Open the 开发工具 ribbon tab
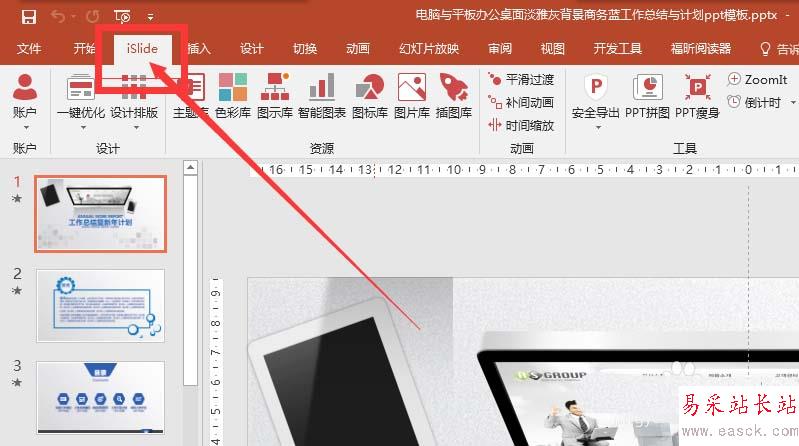This screenshot has width=799, height=446. [617, 49]
